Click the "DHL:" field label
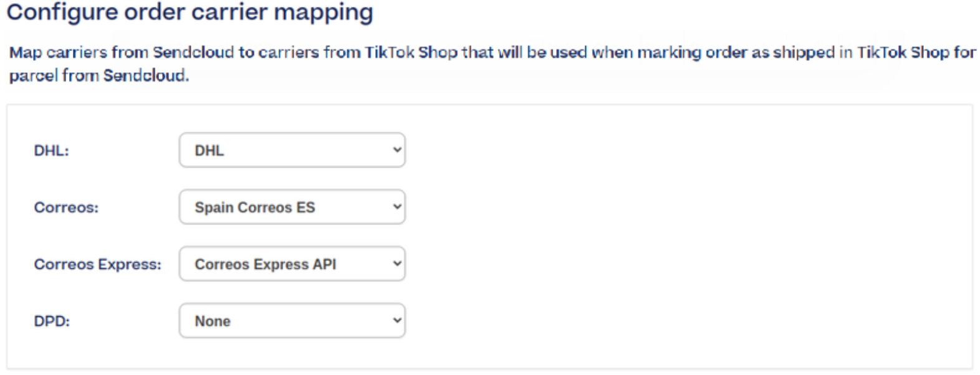Viewport: 980px width, 375px height. pos(51,151)
